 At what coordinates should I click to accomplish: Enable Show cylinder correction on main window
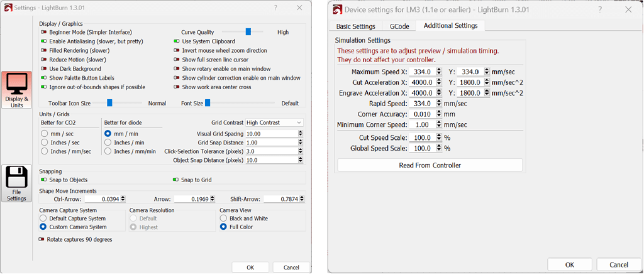coord(177,78)
